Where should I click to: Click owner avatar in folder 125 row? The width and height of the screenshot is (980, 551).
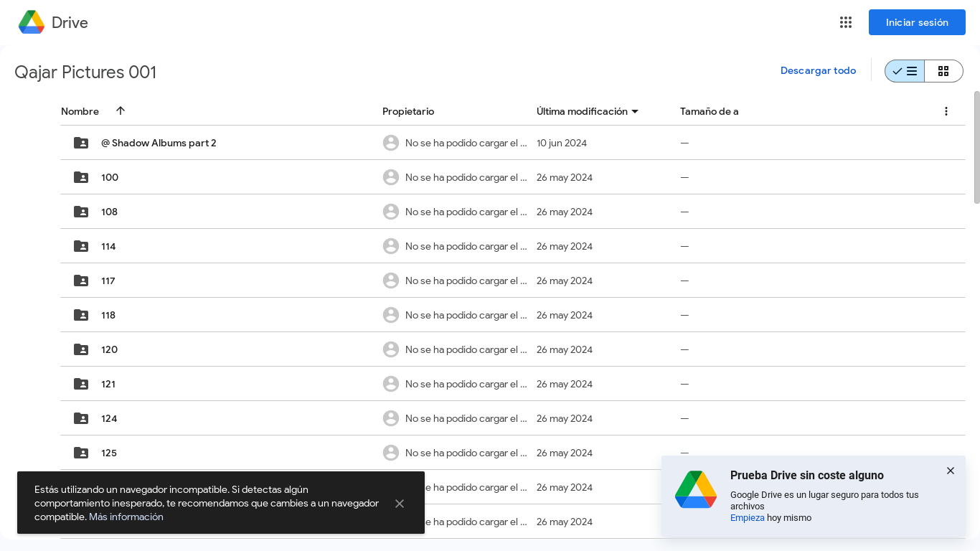click(391, 453)
